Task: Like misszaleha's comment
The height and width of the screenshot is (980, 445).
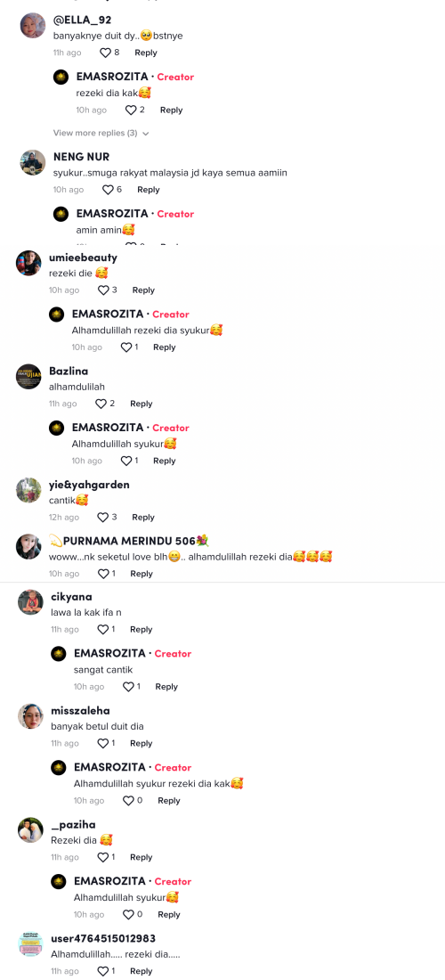Action: tap(103, 743)
